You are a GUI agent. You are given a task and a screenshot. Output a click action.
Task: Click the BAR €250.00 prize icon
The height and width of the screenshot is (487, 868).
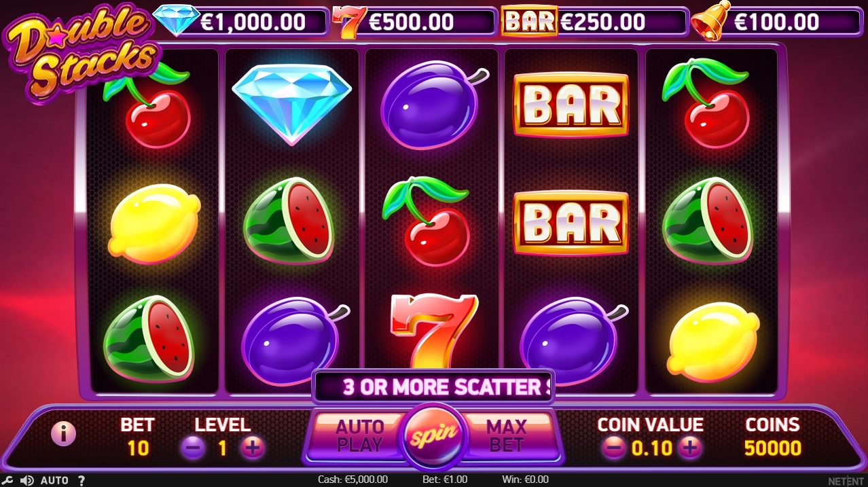(529, 22)
